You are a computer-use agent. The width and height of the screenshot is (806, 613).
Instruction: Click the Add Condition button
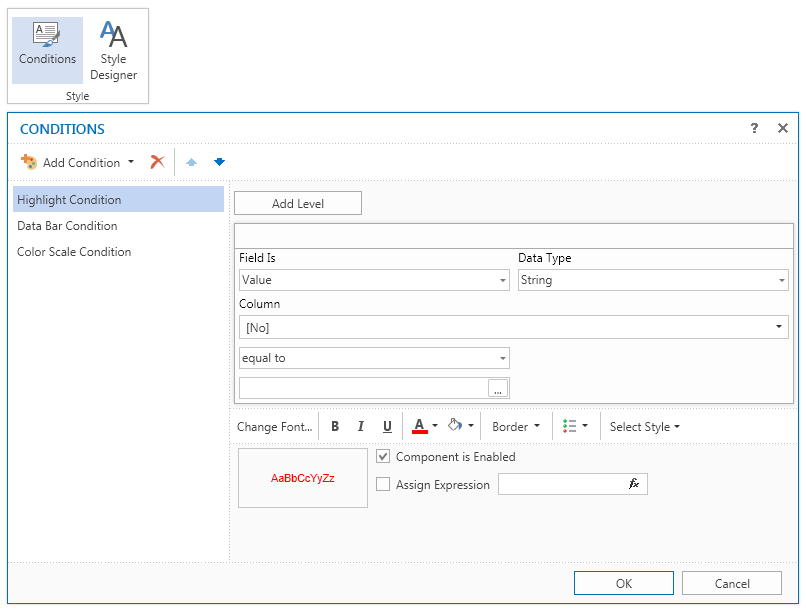(70, 162)
